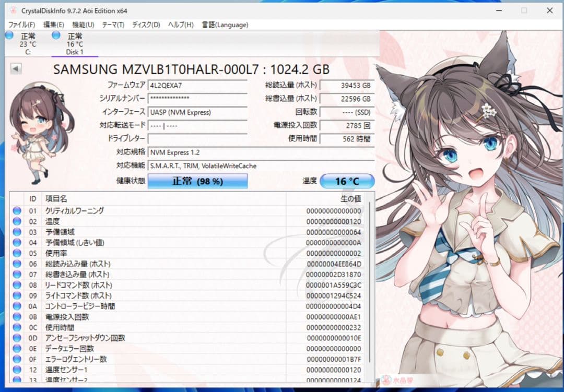The image size is (564, 392).
Task: Click the CrystalDiskInfo icon in the title bar
Action: (x=11, y=10)
